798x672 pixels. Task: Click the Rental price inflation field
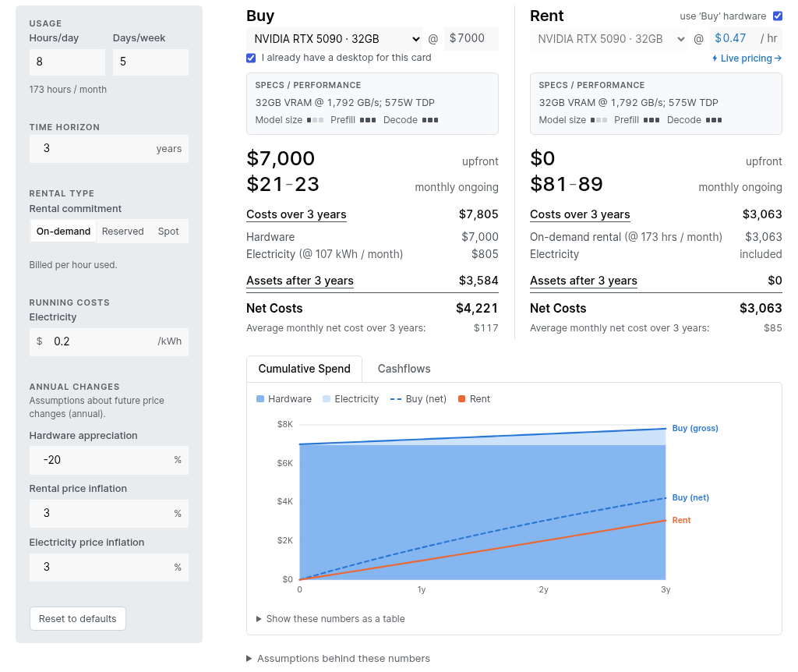tap(109, 513)
